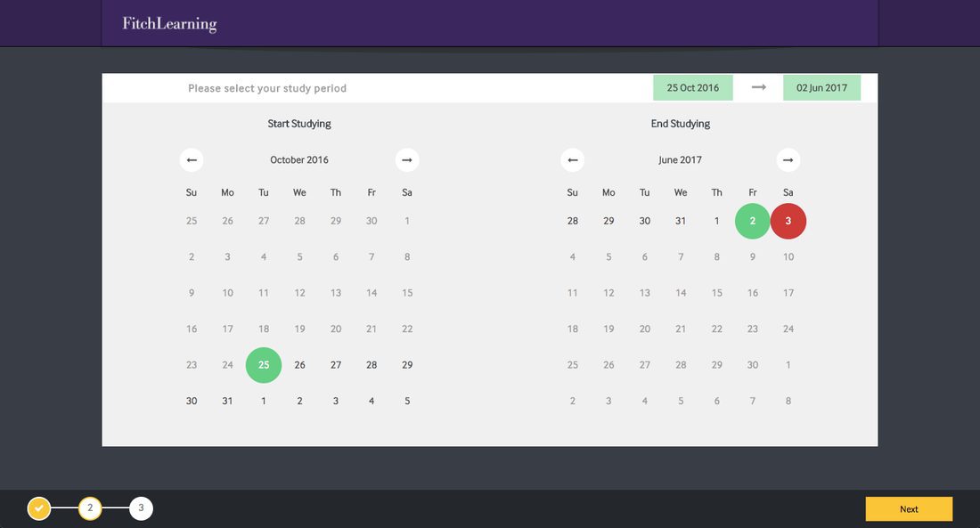Select the red 3 in June calendar

click(x=788, y=221)
